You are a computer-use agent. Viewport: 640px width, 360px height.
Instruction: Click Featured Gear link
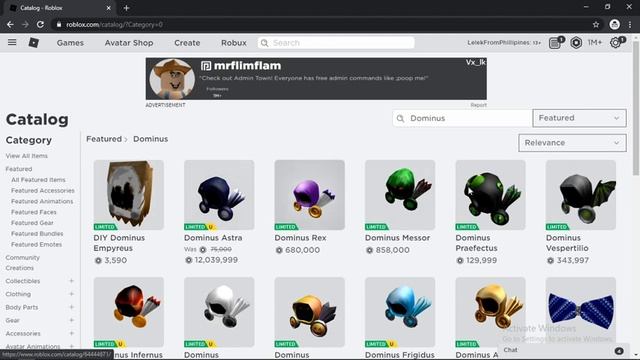tap(32, 223)
